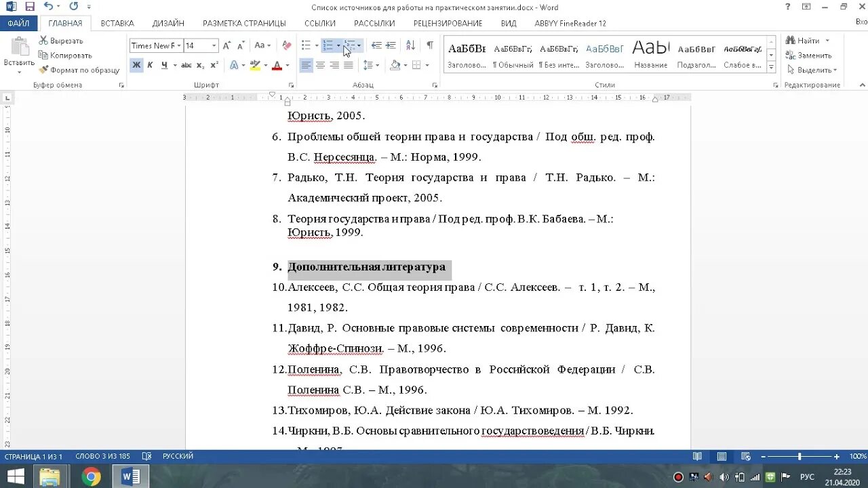Viewport: 868px width, 488px height.
Task: Switch to web layout view icon
Action: click(745, 456)
